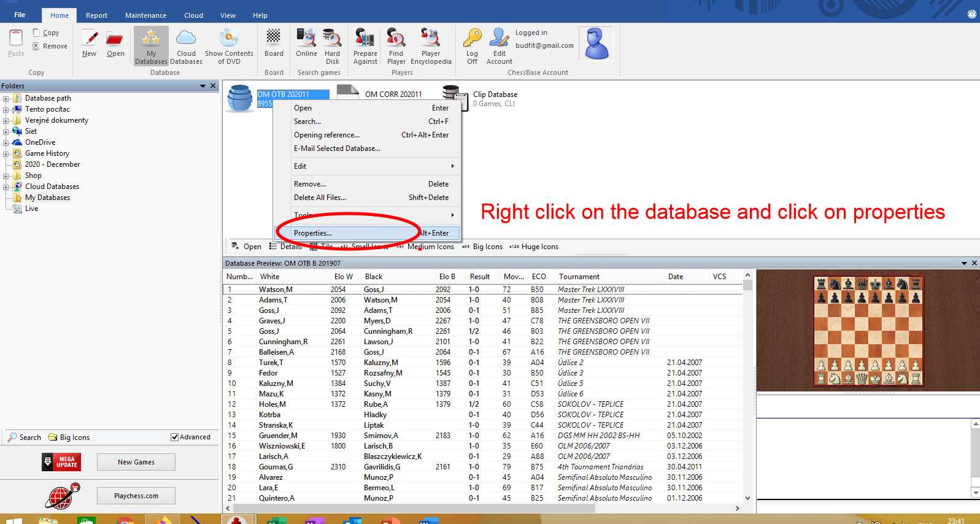Switch to the Maintenance tab
980x524 pixels.
point(145,15)
